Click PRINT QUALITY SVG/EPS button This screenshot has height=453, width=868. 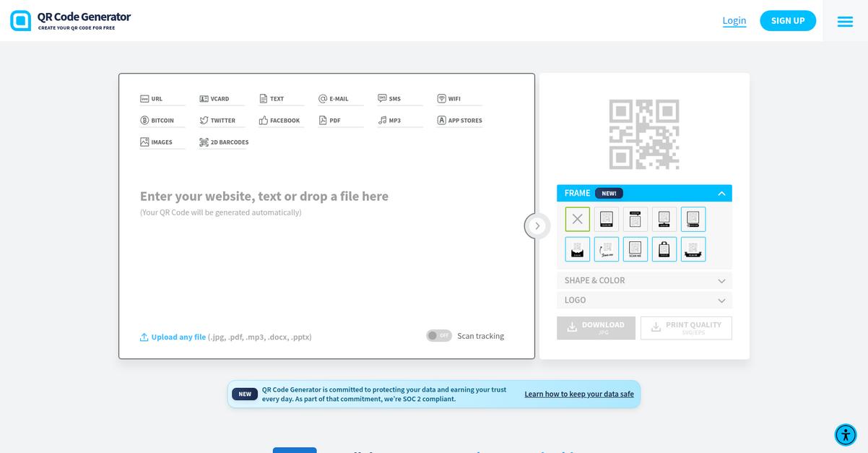686,328
